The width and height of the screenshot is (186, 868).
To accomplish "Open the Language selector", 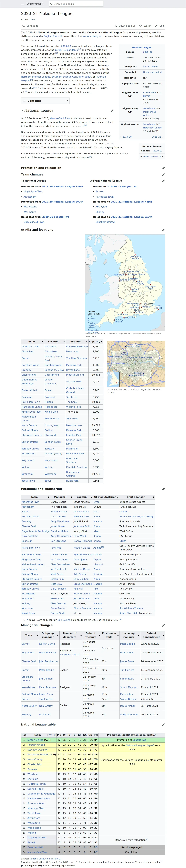I will 30,26.
